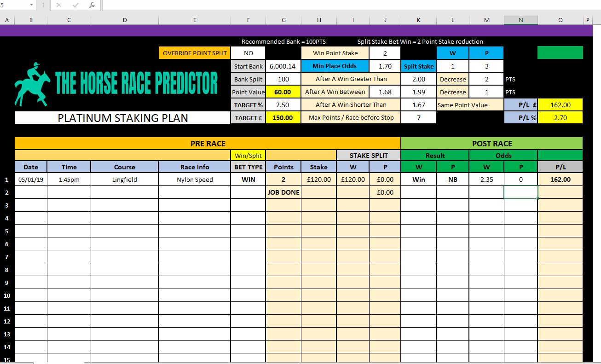
Task: Click the Max Points before Stop value 7
Action: coord(419,117)
